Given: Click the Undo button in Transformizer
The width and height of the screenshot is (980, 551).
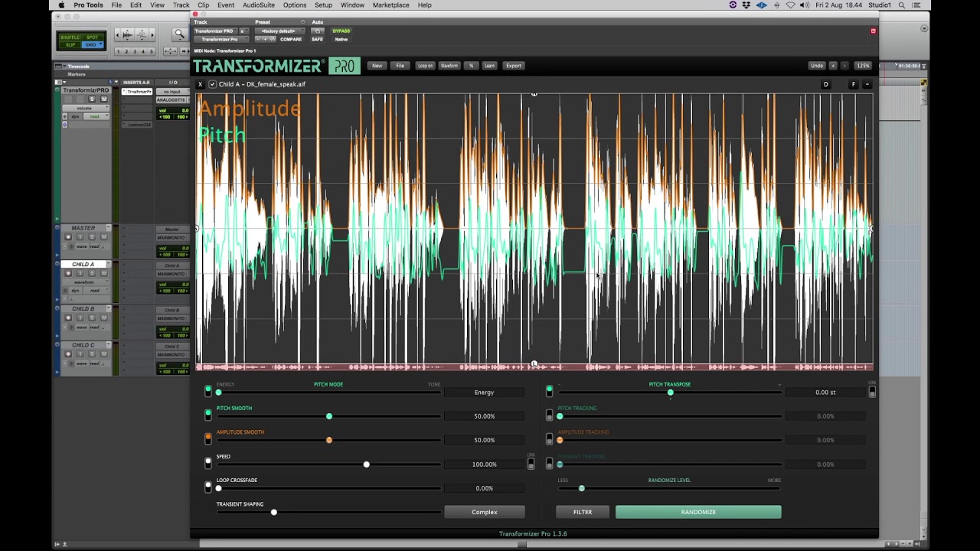Looking at the screenshot, I should coord(817,66).
